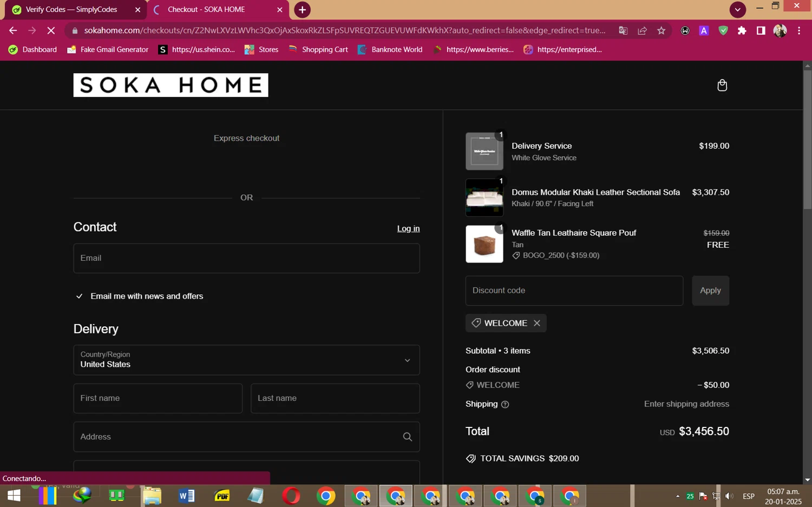Open the Dashboard bookmark
This screenshot has width=812, height=507.
click(32, 49)
